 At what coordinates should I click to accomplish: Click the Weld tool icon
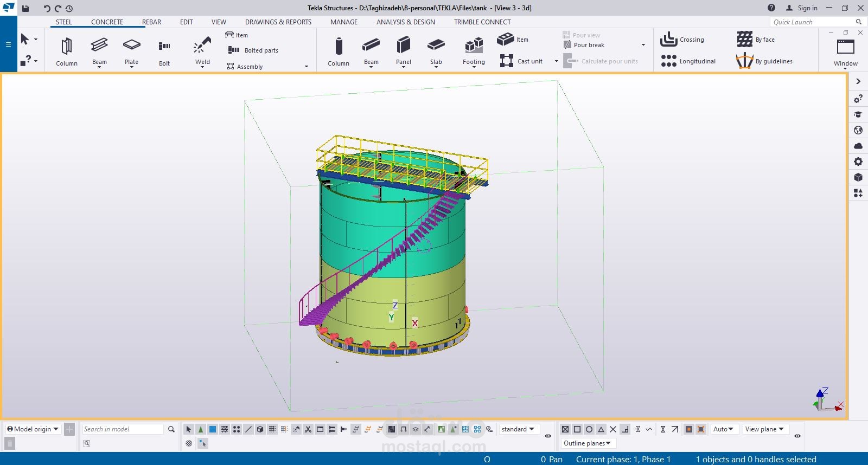202,46
